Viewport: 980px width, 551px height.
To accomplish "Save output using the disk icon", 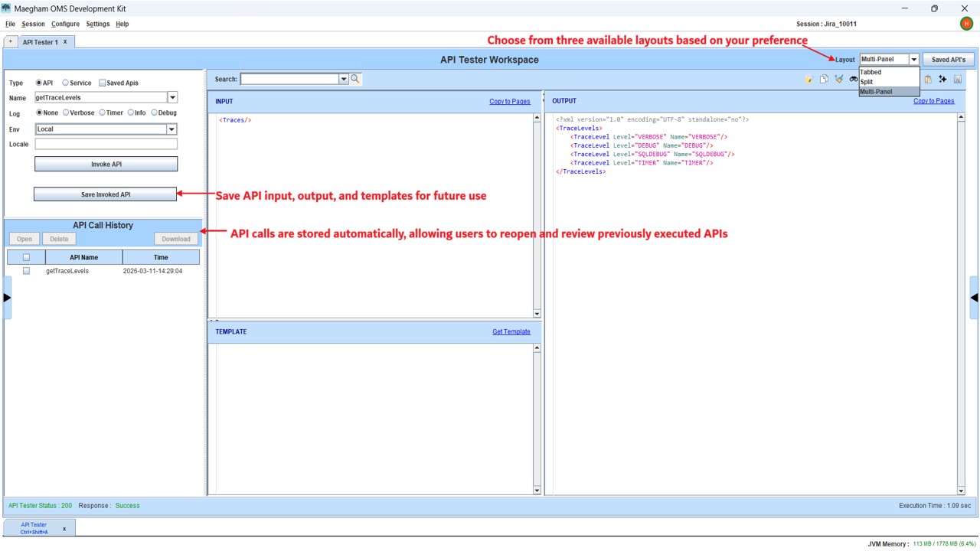I will point(958,79).
